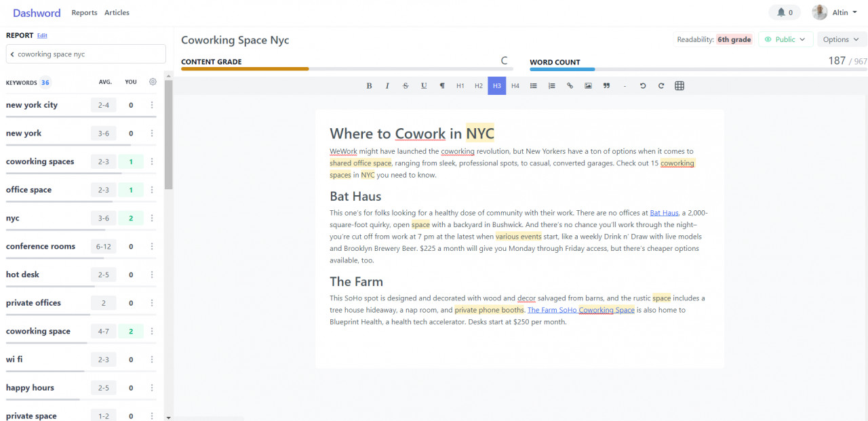868x421 pixels.
Task: Insert a bulleted list
Action: tap(534, 86)
